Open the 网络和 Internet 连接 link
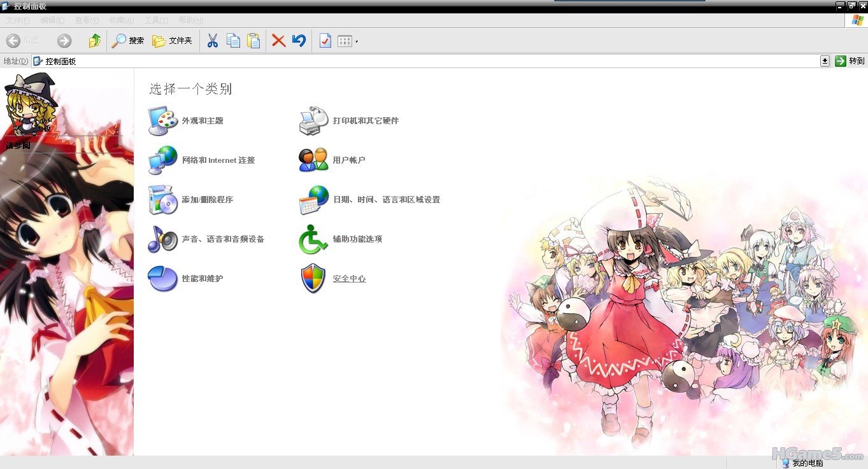 point(218,160)
